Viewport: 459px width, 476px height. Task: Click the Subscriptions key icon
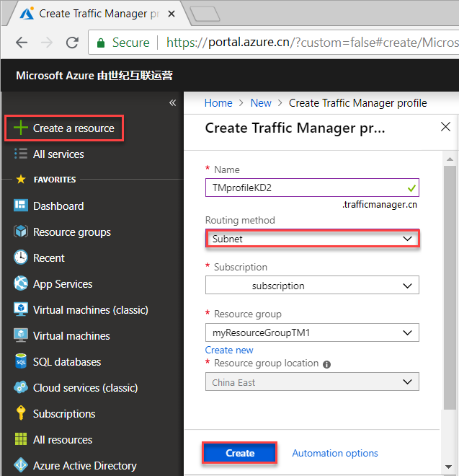[x=21, y=413]
